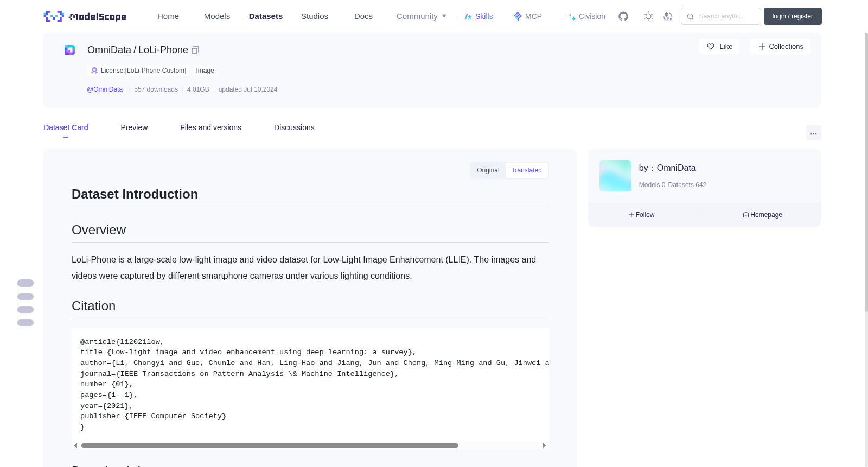The image size is (868, 467).
Task: Click the plus icon beside Follow
Action: click(x=631, y=215)
